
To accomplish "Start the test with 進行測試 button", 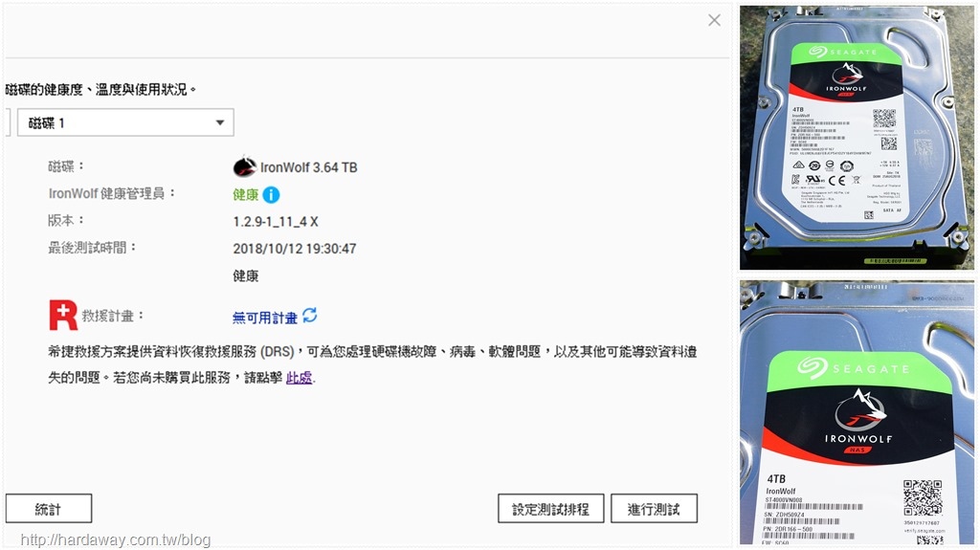I will 654,509.
